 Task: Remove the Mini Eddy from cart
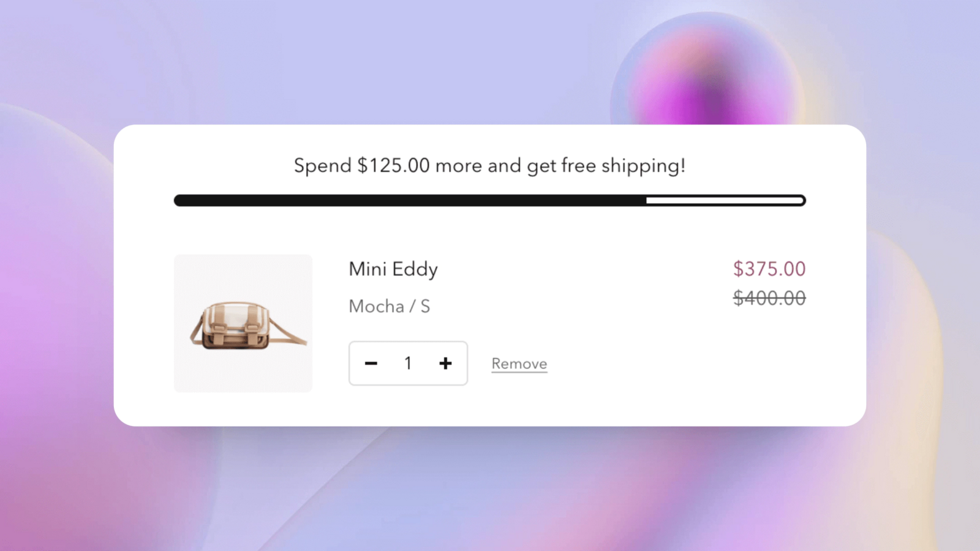(x=519, y=364)
